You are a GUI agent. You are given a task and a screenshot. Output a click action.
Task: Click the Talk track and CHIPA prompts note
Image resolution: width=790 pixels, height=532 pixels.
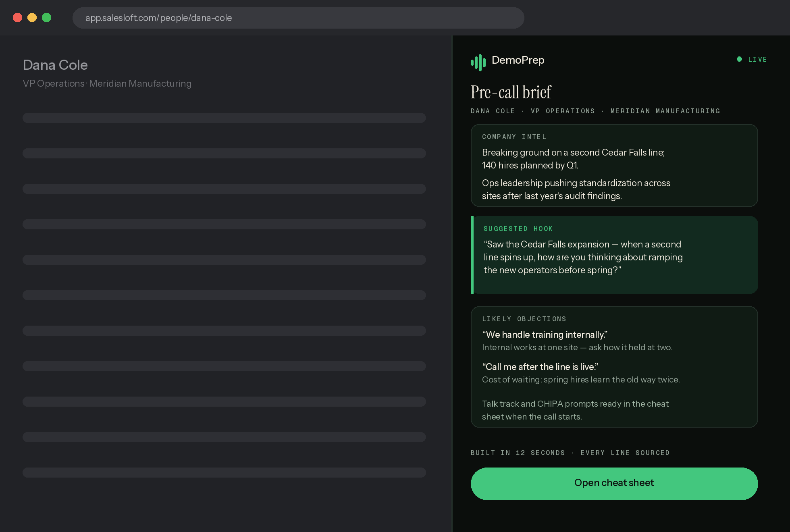pyautogui.click(x=575, y=410)
